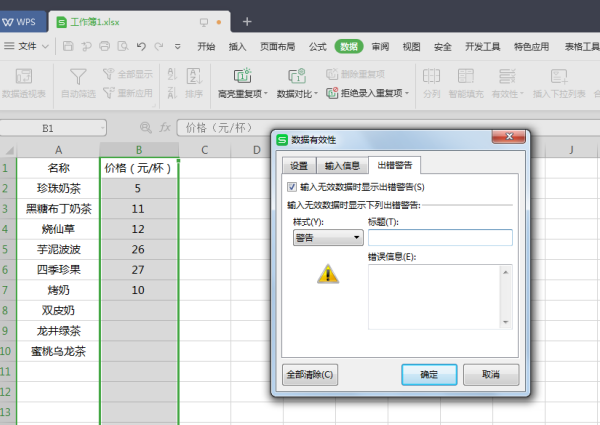Click the error message scrollbar down arrow
This screenshot has width=600, height=425.
pyautogui.click(x=505, y=322)
